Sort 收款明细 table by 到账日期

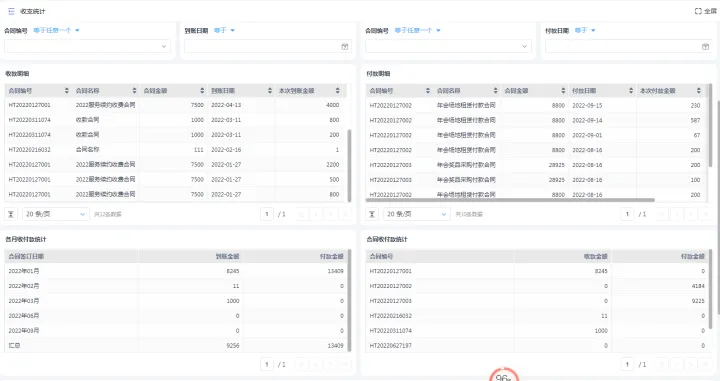270,91
